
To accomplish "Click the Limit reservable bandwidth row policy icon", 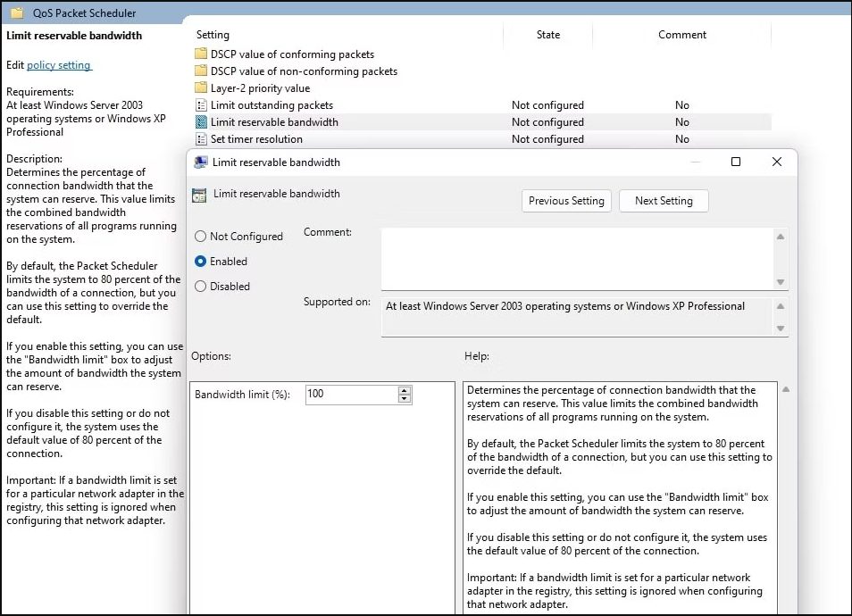I will coord(201,121).
